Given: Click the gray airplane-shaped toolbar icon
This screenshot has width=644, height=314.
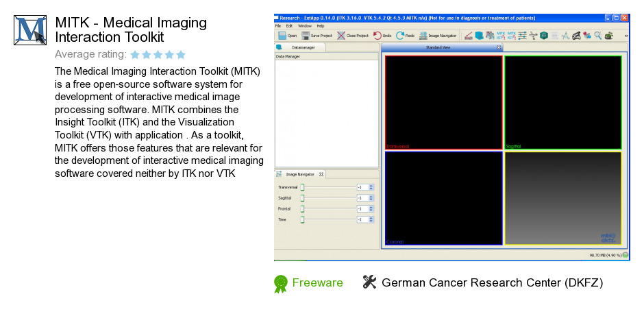Looking at the screenshot, I should coord(533,36).
